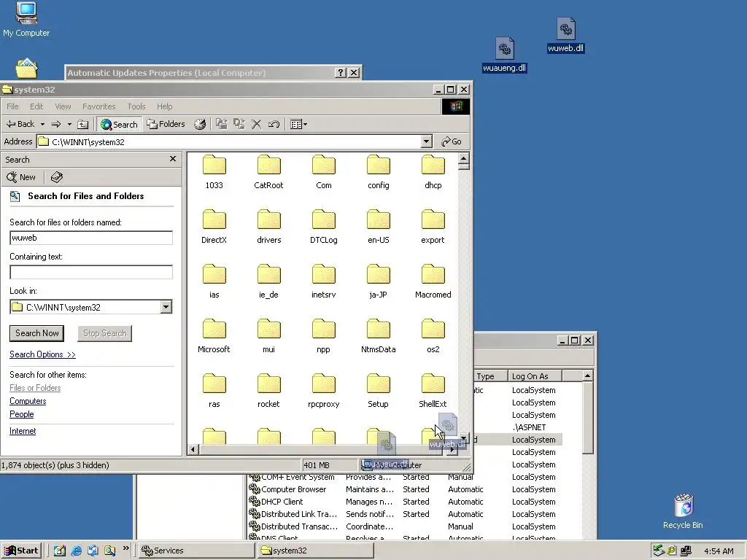Click Services list scroll up arrow
The width and height of the screenshot is (747, 560).
coord(588,376)
